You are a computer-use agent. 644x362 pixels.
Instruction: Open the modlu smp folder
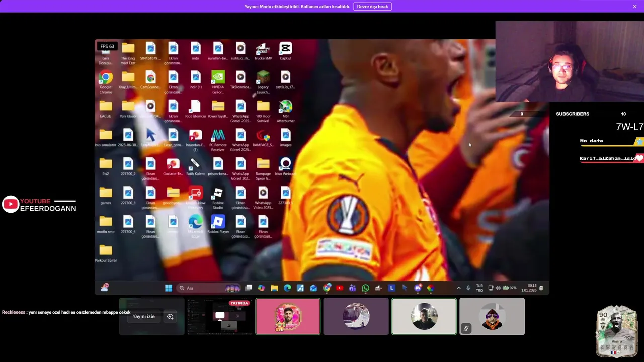(x=105, y=224)
